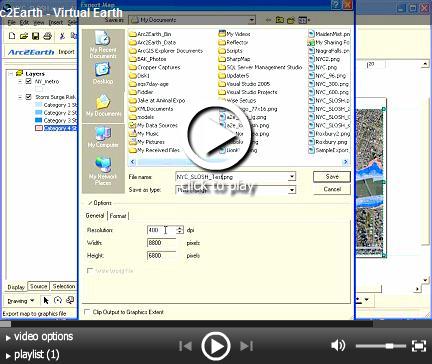Click the Arc2Earth logo in toolbar
432x364 pixels.
31,52
